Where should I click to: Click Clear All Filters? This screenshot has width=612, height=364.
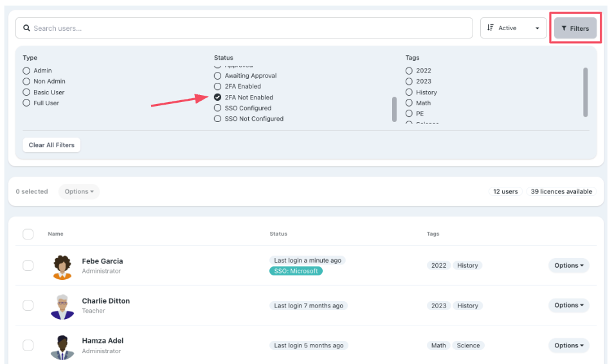tap(51, 145)
